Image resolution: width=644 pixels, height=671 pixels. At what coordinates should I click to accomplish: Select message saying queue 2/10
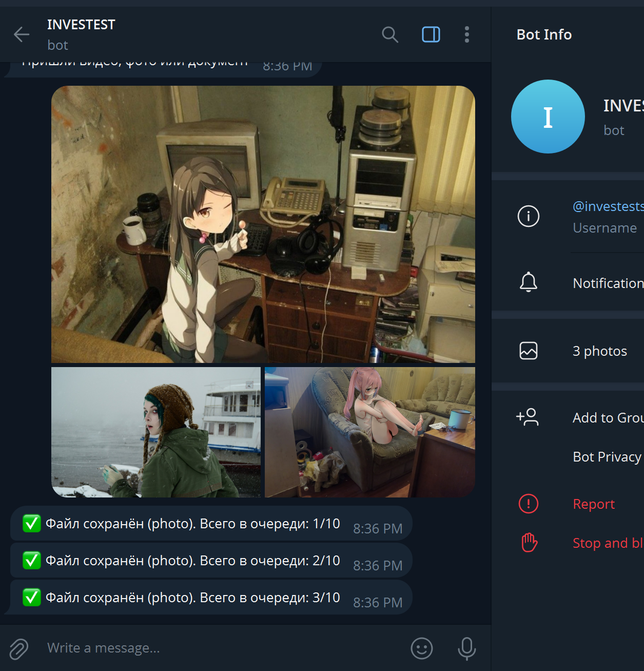pos(211,561)
